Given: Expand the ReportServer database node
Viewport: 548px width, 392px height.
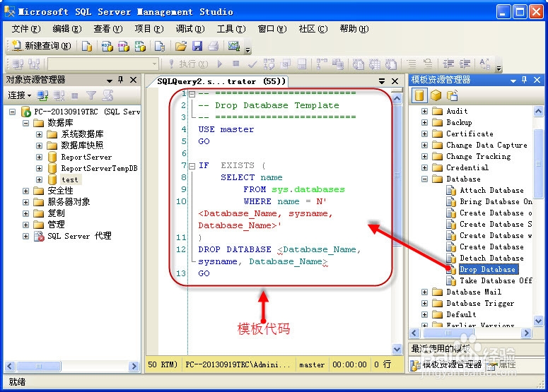Looking at the screenshot, I should point(39,158).
